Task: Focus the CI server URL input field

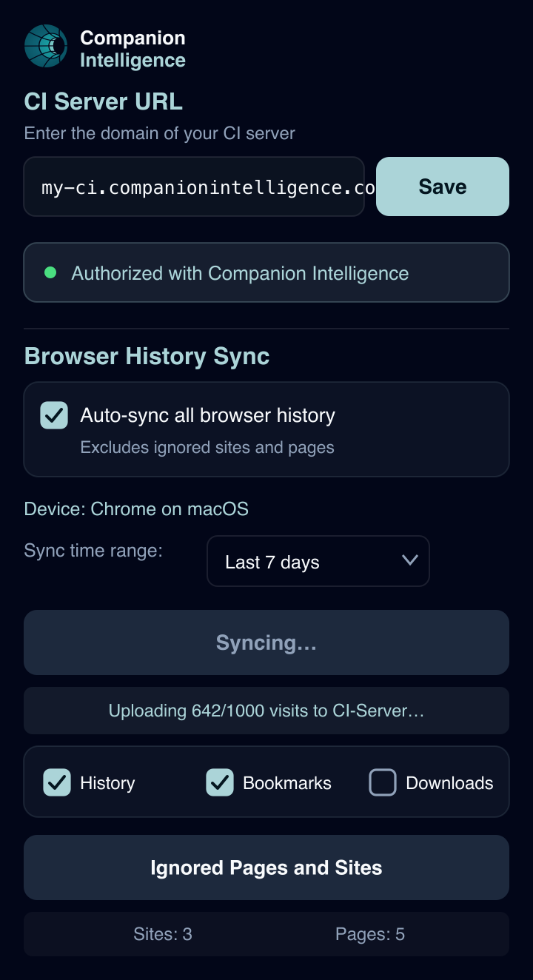Action: (x=194, y=187)
